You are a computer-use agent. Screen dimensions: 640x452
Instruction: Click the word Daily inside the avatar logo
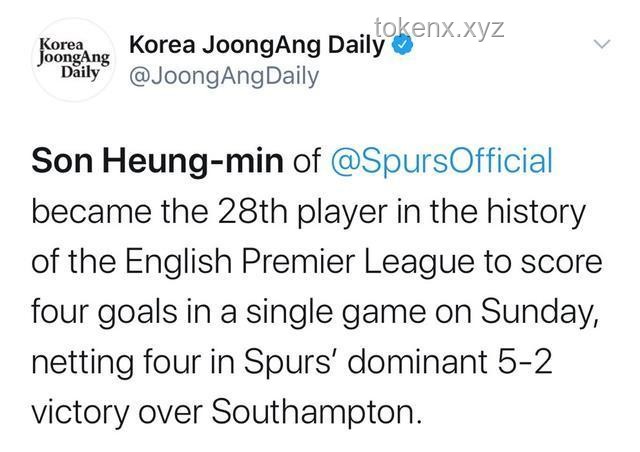point(80,72)
